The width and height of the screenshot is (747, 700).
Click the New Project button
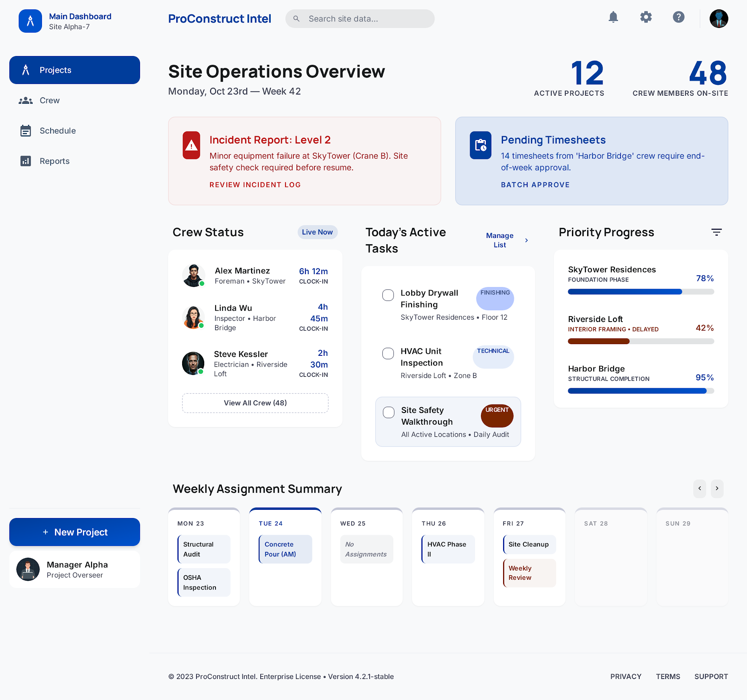(75, 532)
